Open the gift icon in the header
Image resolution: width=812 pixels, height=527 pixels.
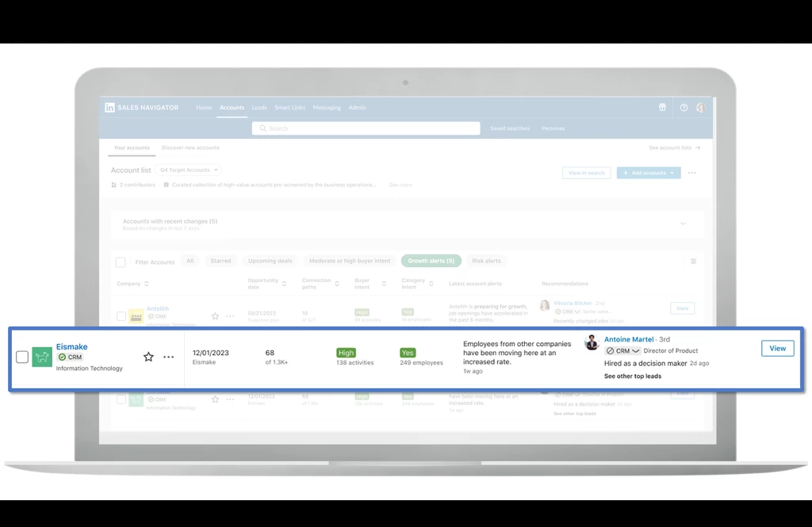662,107
